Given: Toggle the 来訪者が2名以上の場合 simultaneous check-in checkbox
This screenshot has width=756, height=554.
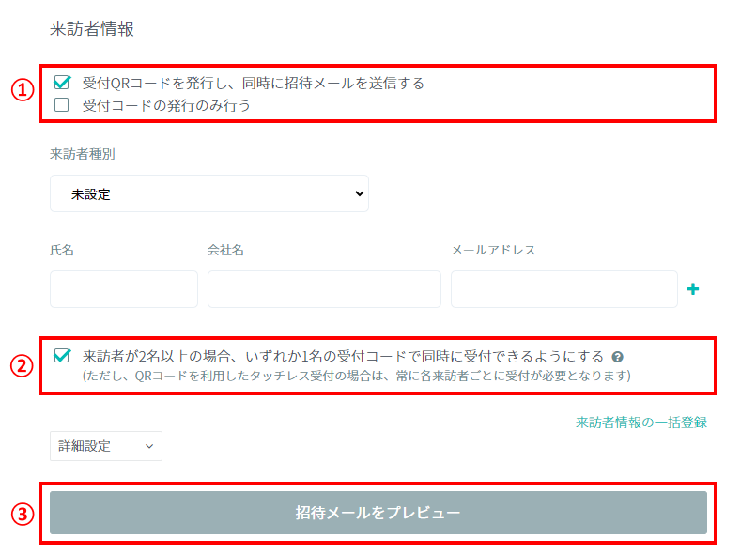Looking at the screenshot, I should 62,356.
